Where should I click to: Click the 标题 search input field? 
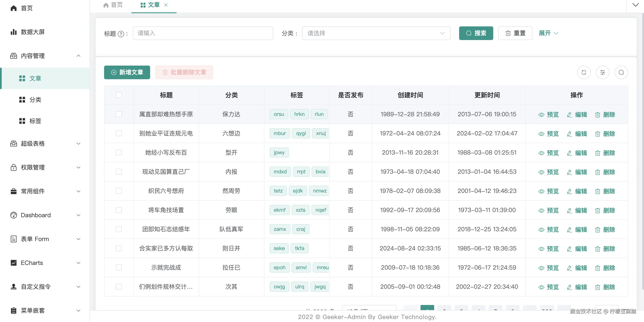tap(203, 33)
